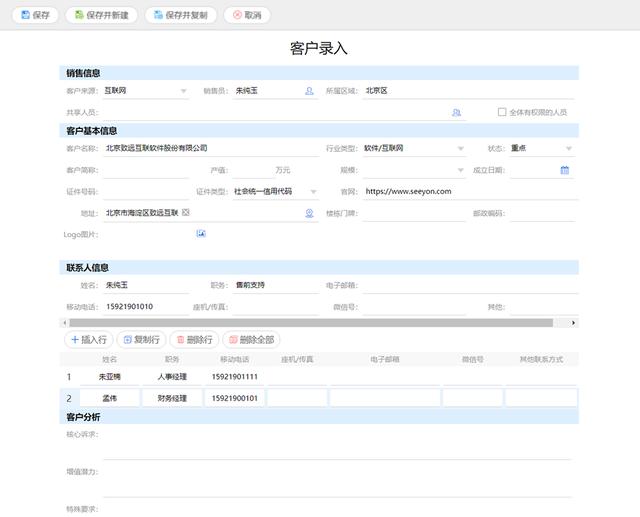
Task: Click the 客户简称 input field
Action: click(146, 170)
